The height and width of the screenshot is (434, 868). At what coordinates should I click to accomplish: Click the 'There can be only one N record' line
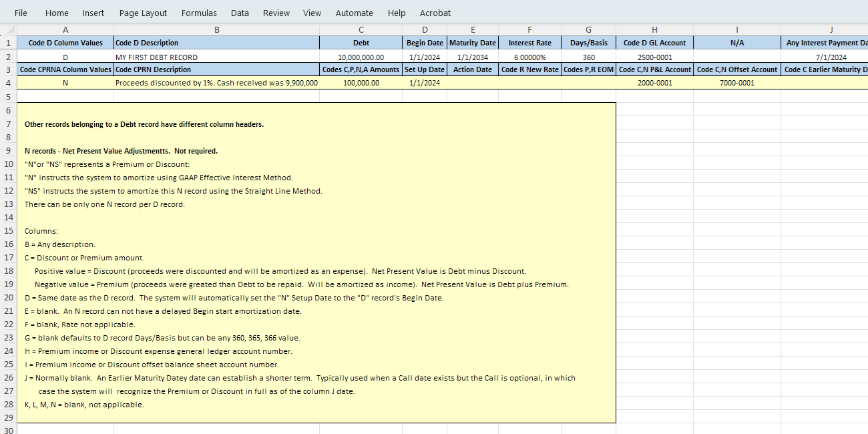point(105,204)
